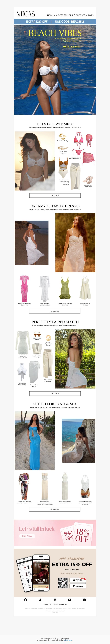Screen dimensions: 110x644
Task: Click SHOP NOW under Dreamy Getaway Dresses
Action: click(x=55, y=311)
